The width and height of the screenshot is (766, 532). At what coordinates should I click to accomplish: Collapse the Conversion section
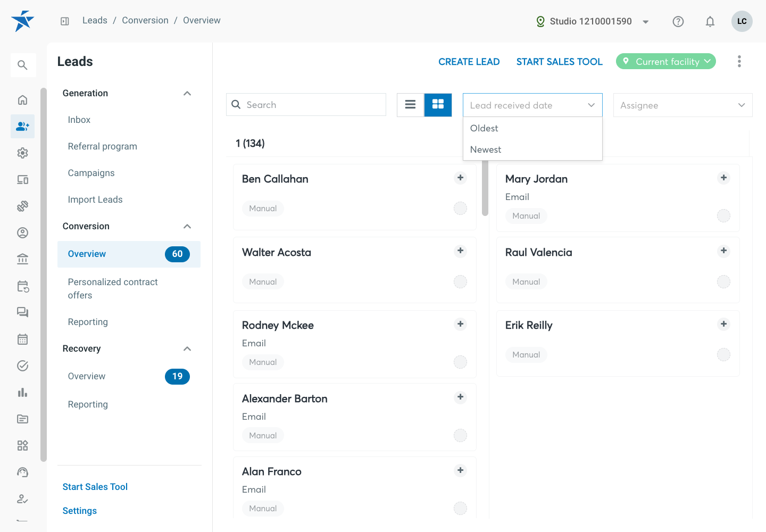187,227
